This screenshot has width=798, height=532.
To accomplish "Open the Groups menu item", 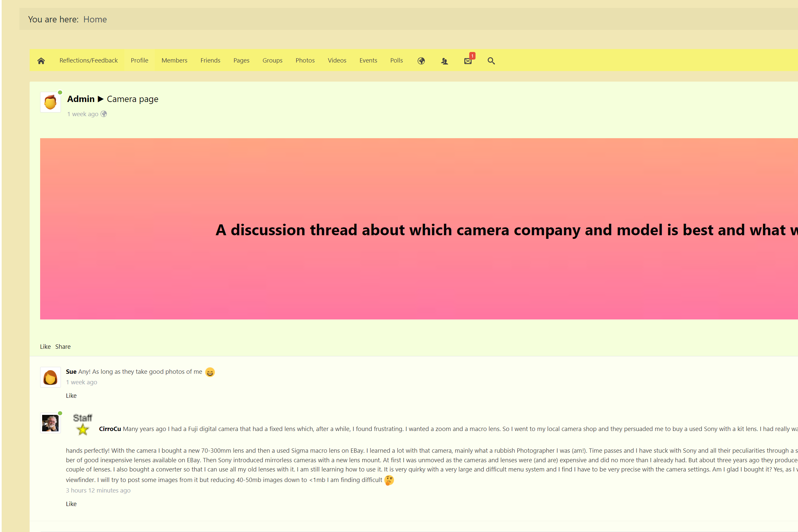I will point(272,61).
